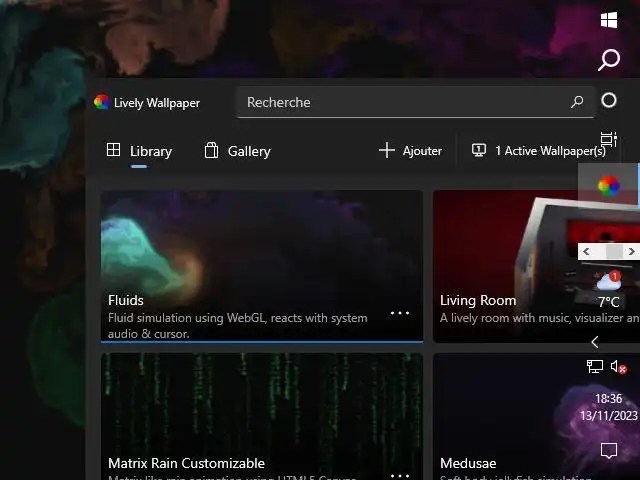The width and height of the screenshot is (640, 480).
Task: Click the Lively Wallpaper taskbar icon
Action: pos(609,186)
